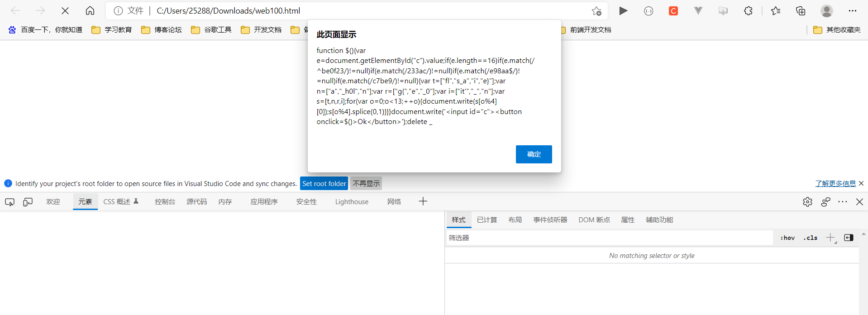
Task: Open the red C extension icon
Action: (673, 11)
